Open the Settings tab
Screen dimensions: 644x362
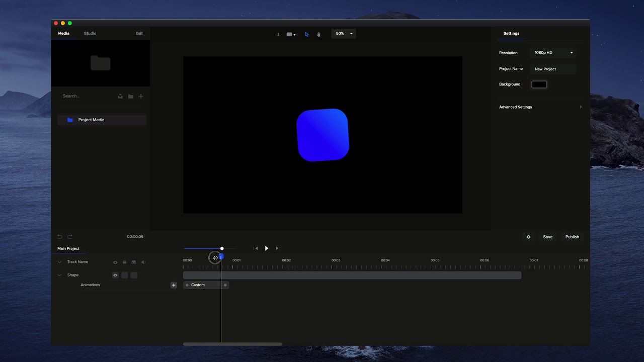click(511, 33)
